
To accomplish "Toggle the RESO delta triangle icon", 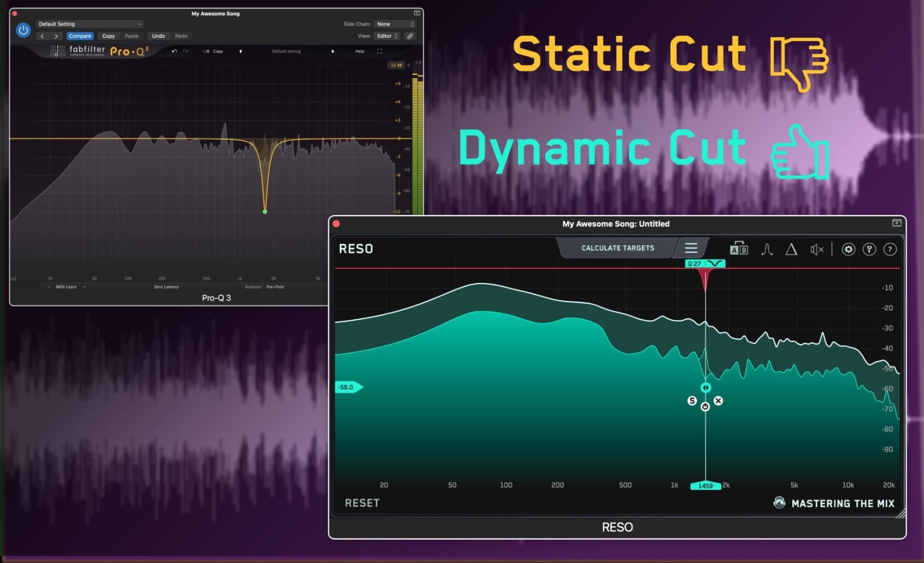I will (791, 249).
